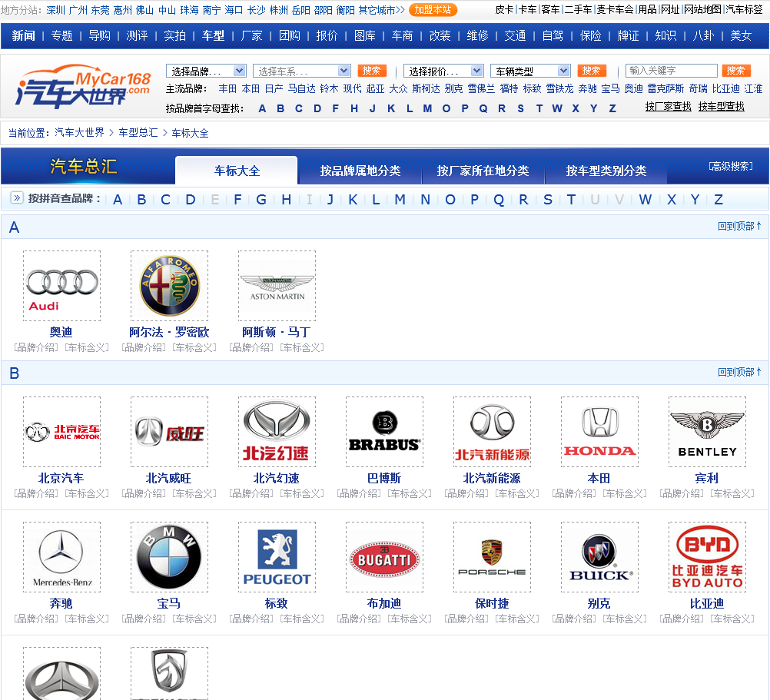Open the BRABUS logo image
Viewport: 770px width, 700px height.
pyautogui.click(x=384, y=432)
